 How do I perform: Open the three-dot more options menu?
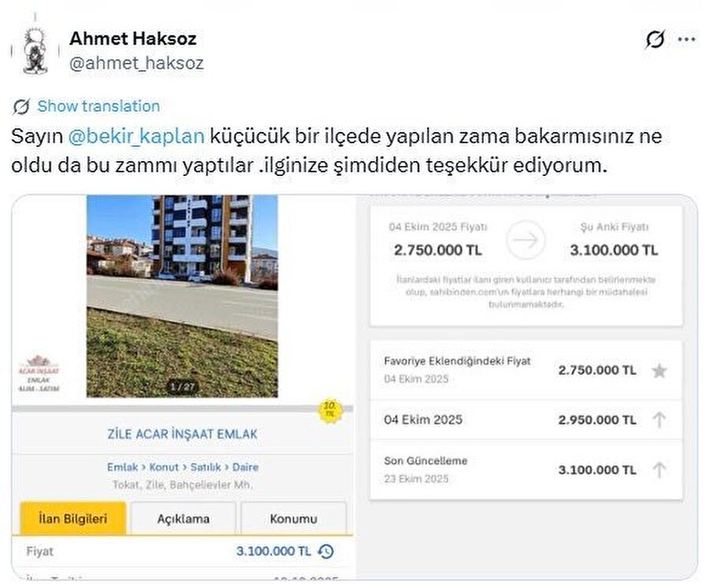click(686, 39)
